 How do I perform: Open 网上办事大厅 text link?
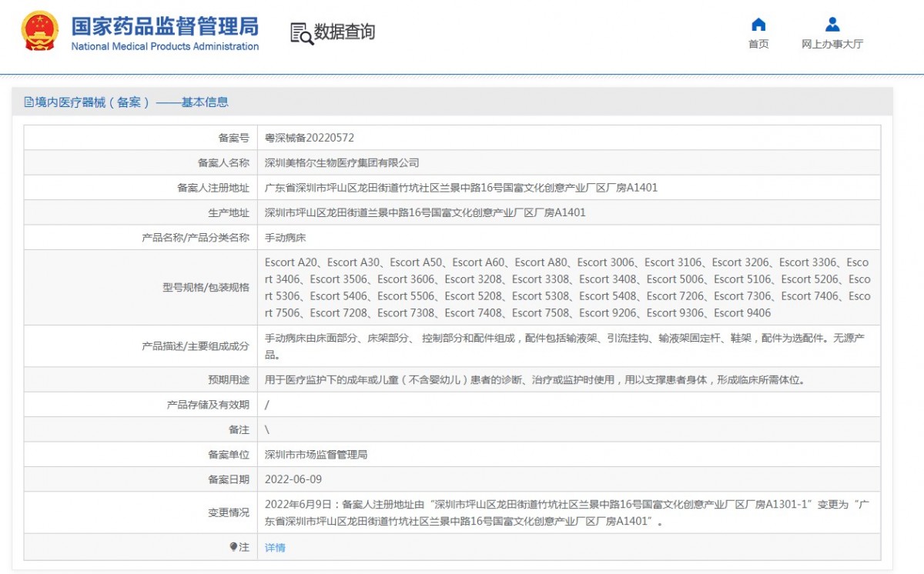tap(832, 44)
